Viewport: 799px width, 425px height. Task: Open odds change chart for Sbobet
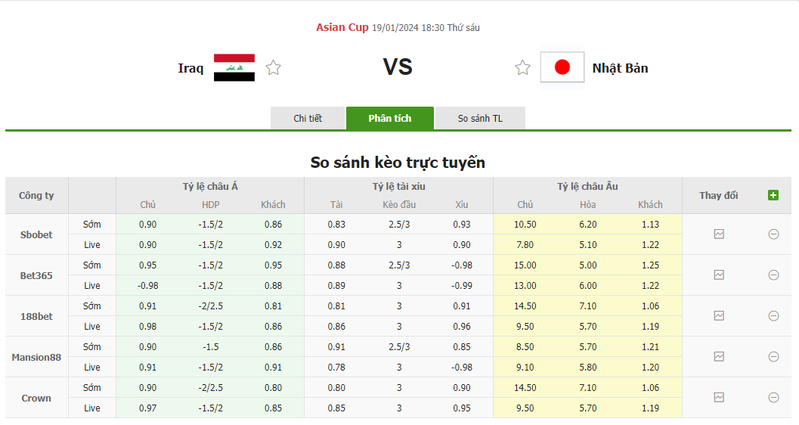718,234
